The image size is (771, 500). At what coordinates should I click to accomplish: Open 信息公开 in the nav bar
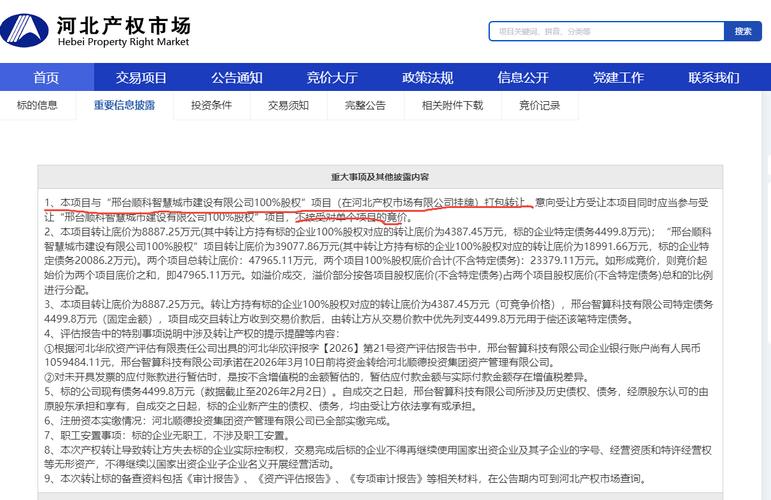(x=523, y=78)
